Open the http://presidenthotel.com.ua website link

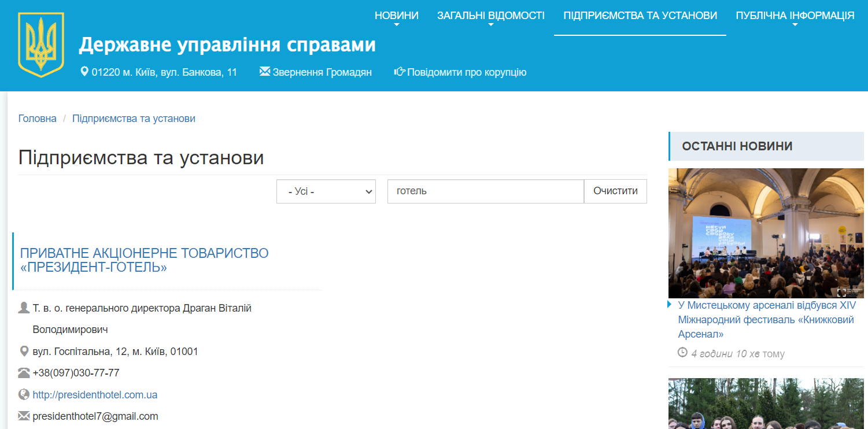coord(95,395)
